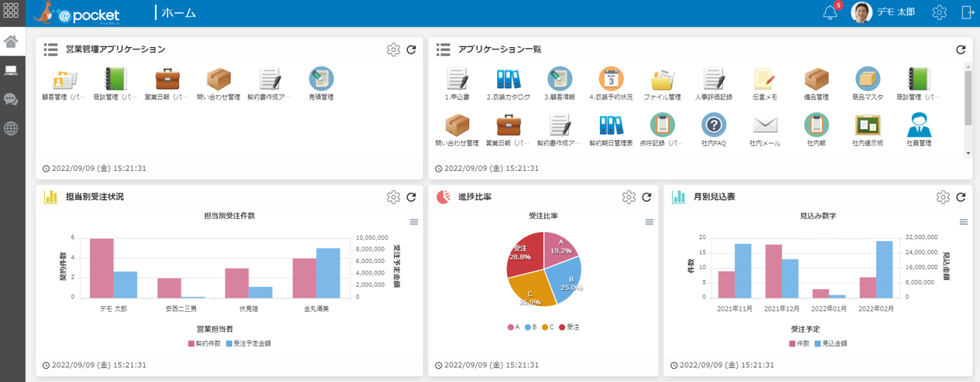Toggle 契約件数 series in chart legend
Viewport: 980px width, 382px height.
coord(205,343)
